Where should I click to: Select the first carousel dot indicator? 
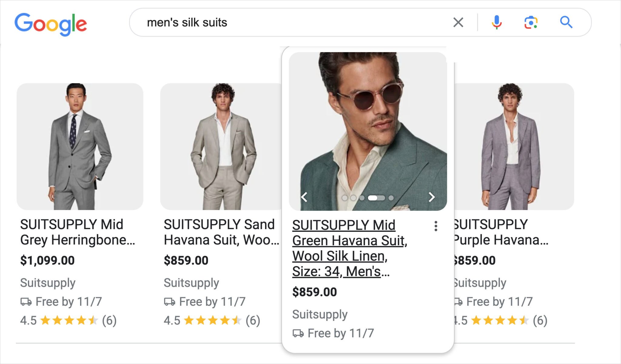coord(345,198)
